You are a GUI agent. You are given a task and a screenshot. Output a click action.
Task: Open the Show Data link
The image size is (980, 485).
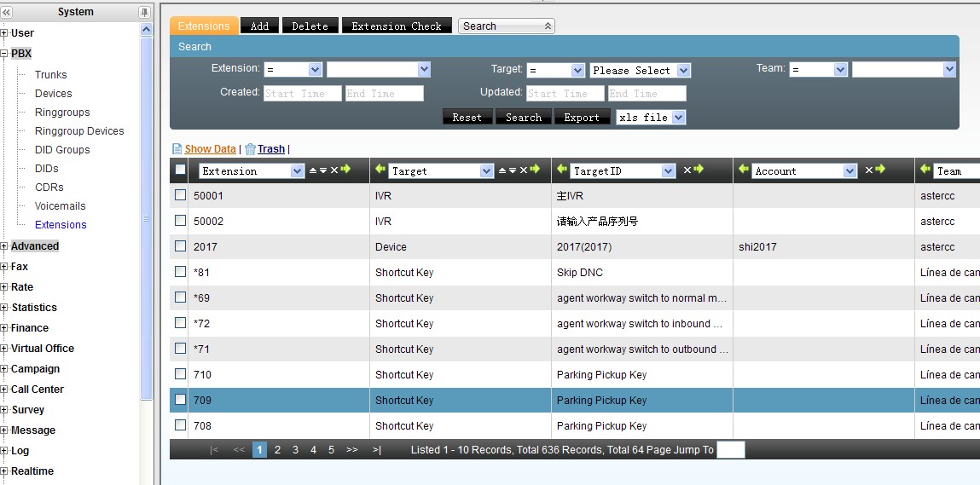tap(210, 149)
